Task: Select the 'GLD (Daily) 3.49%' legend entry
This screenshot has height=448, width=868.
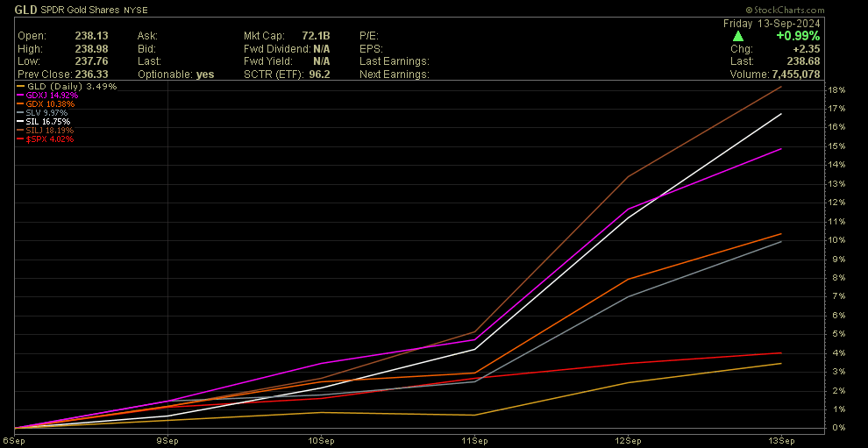Action: [x=67, y=87]
